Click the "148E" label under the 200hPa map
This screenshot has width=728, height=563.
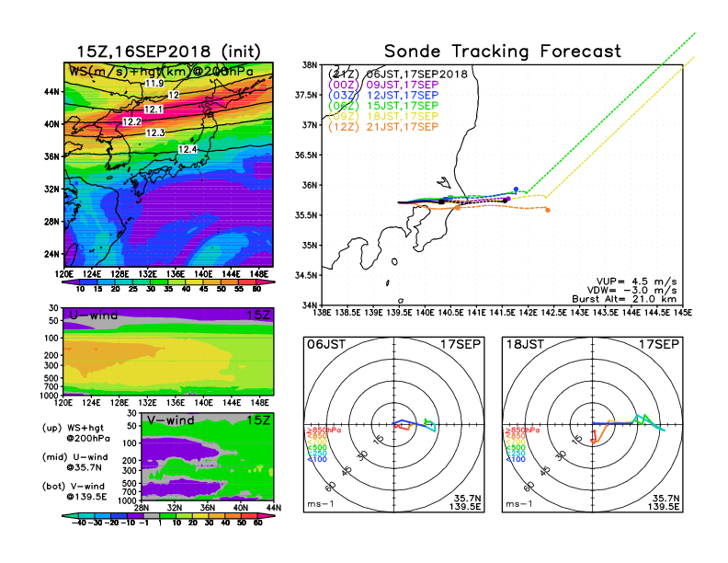point(259,274)
